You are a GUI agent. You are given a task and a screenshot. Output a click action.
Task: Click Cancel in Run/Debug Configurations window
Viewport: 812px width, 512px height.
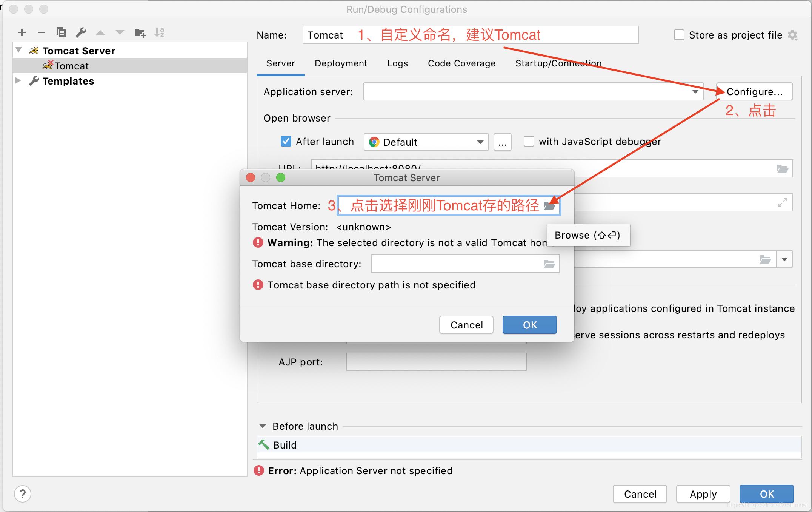(x=640, y=494)
